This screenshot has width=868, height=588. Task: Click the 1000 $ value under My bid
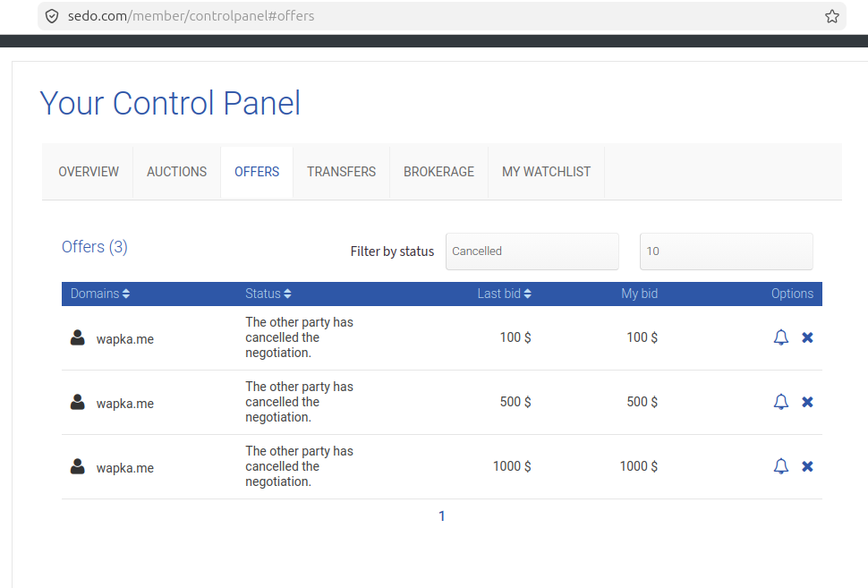point(639,466)
